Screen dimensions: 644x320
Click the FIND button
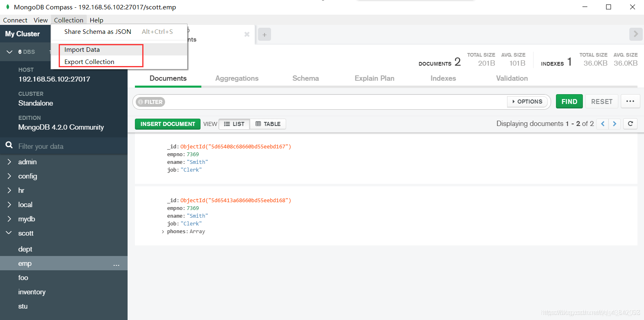[x=569, y=102]
